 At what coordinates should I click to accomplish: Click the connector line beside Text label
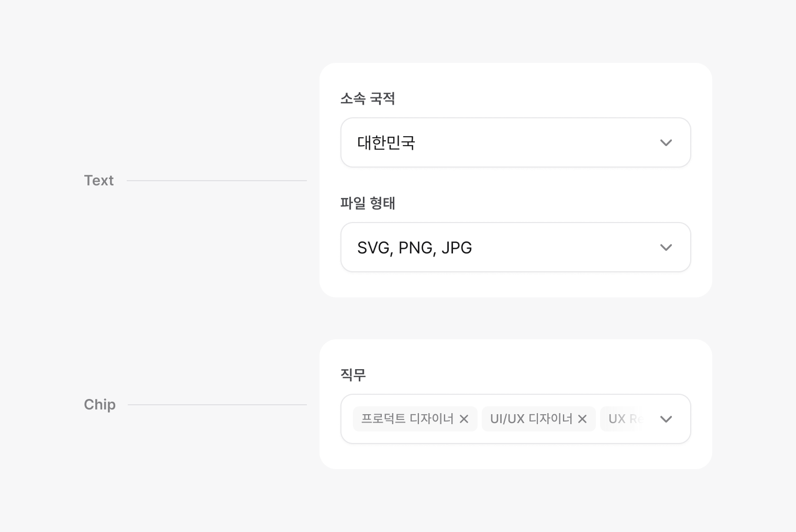[216, 181]
